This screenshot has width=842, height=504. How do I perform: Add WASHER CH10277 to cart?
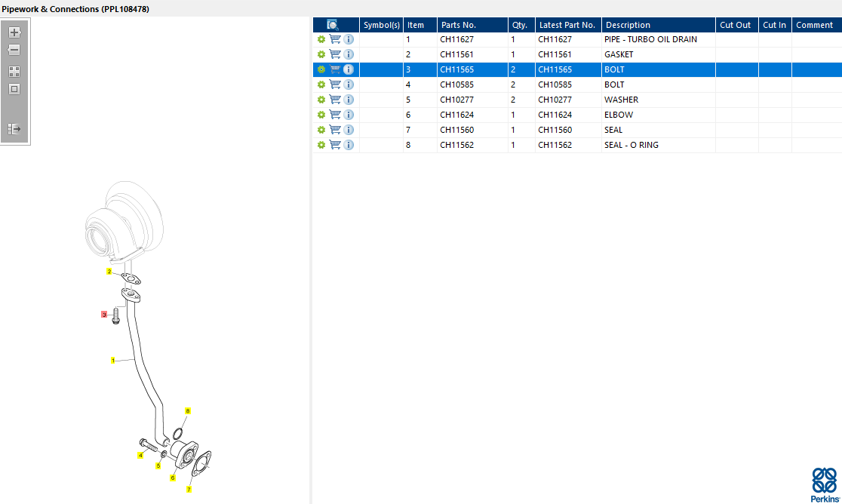click(335, 100)
